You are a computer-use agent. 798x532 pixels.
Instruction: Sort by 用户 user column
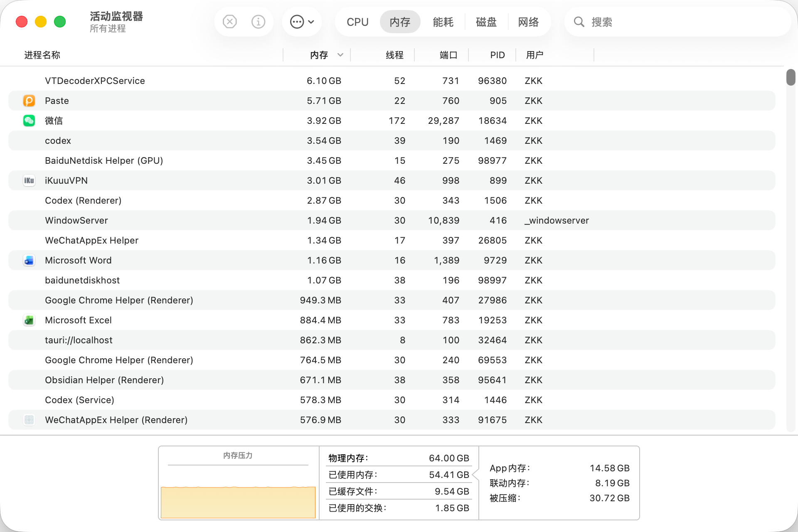point(535,55)
